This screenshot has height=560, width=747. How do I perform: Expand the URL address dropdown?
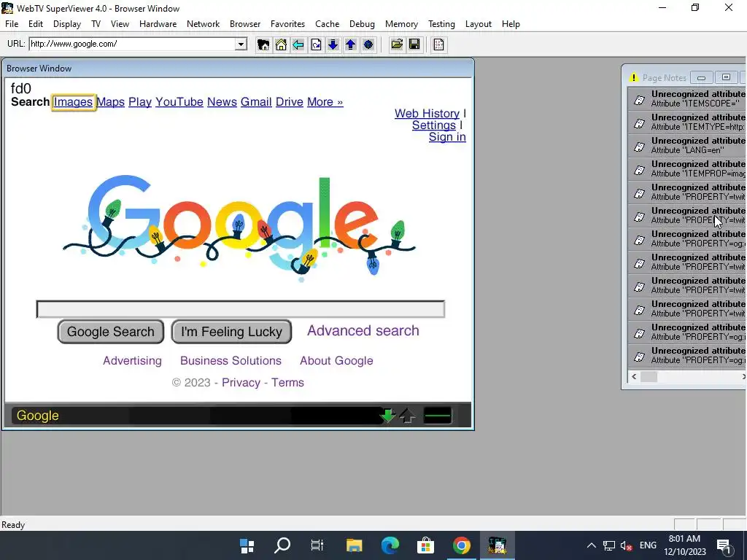click(x=241, y=44)
